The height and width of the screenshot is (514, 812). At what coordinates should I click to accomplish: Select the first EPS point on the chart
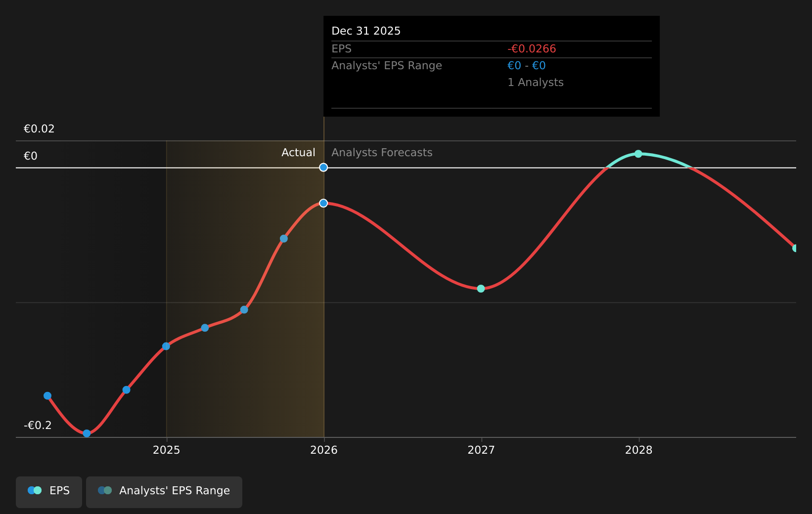(47, 395)
